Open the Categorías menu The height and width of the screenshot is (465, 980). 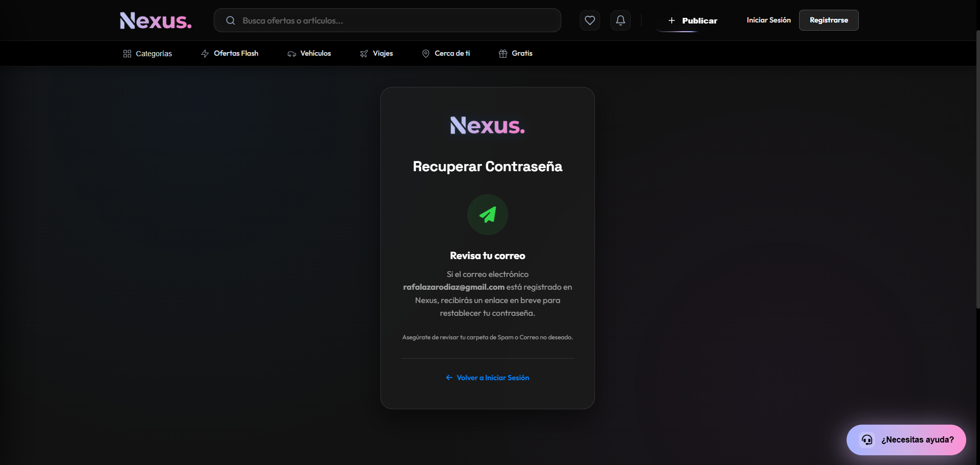[x=148, y=54]
